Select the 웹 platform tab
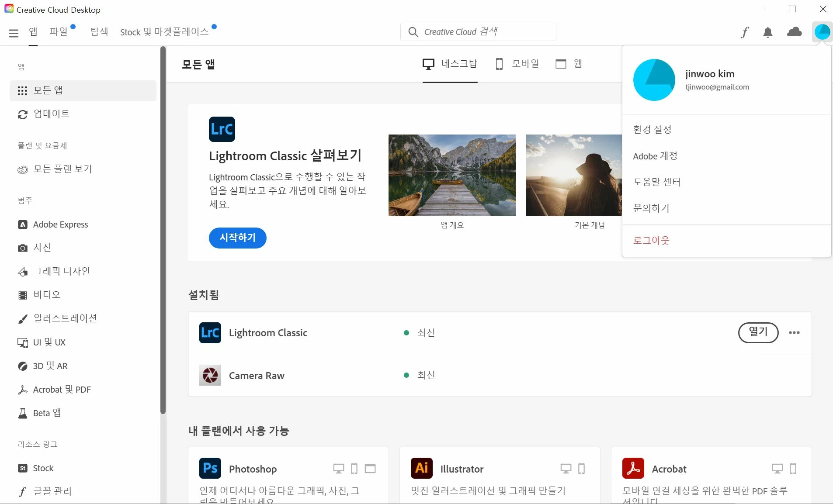This screenshot has height=504, width=833. point(569,64)
